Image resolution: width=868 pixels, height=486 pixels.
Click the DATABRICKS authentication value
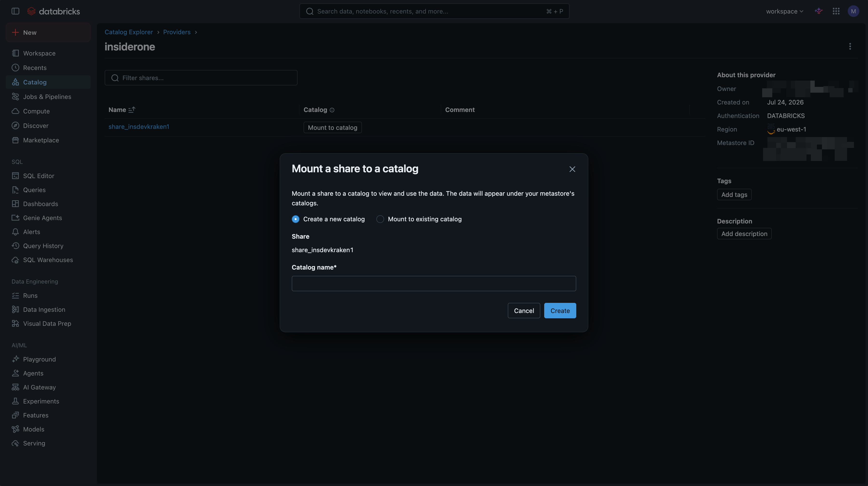pos(786,116)
